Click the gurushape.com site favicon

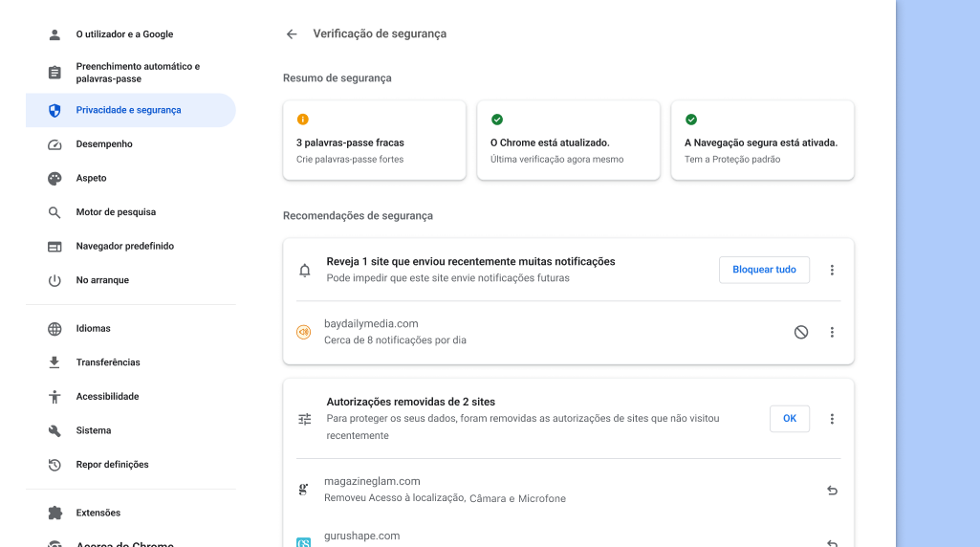click(304, 542)
